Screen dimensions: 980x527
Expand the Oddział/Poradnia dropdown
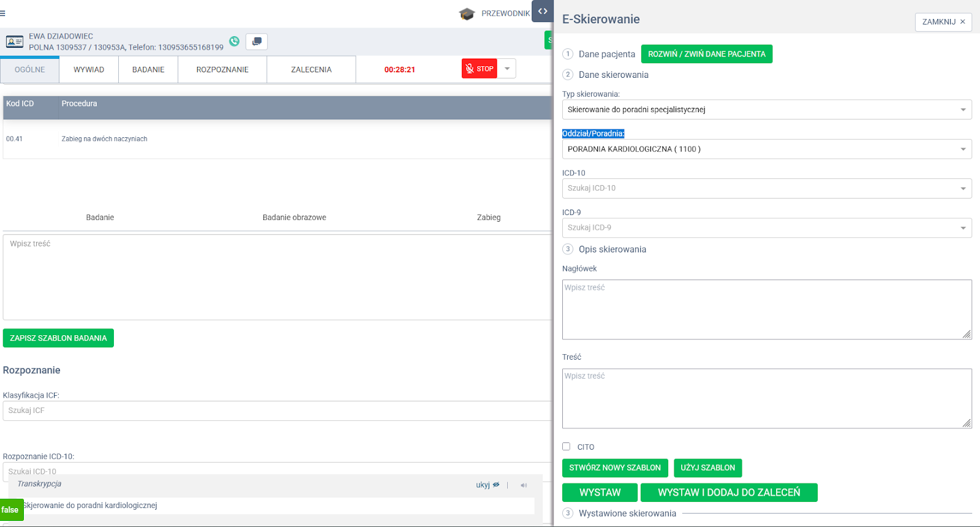[x=766, y=149]
